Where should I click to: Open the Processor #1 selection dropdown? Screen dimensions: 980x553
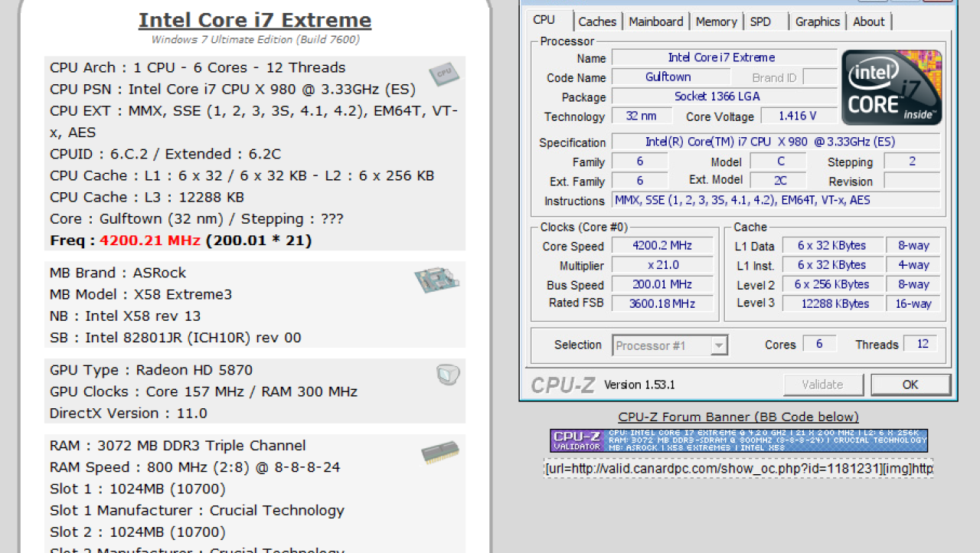[x=670, y=345]
